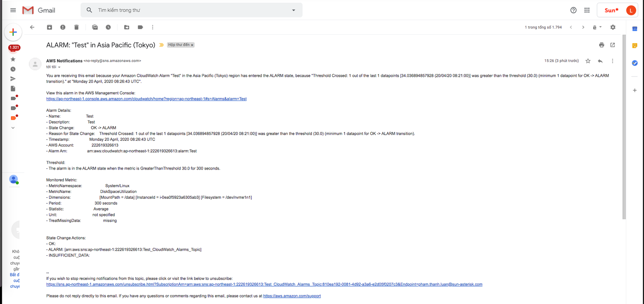Remove the "Hộp thư đến" label
The height and width of the screenshot is (304, 644).
click(x=192, y=45)
